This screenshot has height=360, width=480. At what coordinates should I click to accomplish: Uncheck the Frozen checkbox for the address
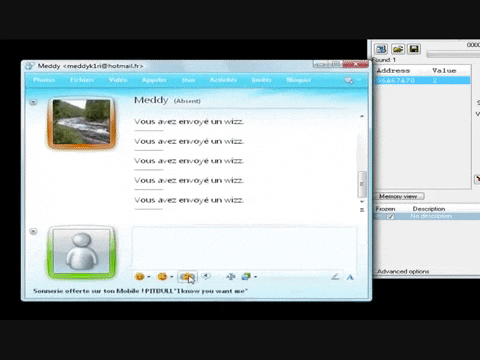coord(390,217)
